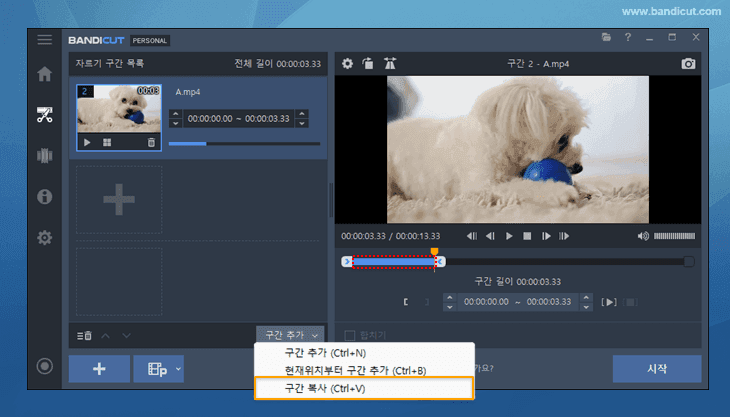Click the 시작 start button
The width and height of the screenshot is (730, 417).
pos(657,369)
